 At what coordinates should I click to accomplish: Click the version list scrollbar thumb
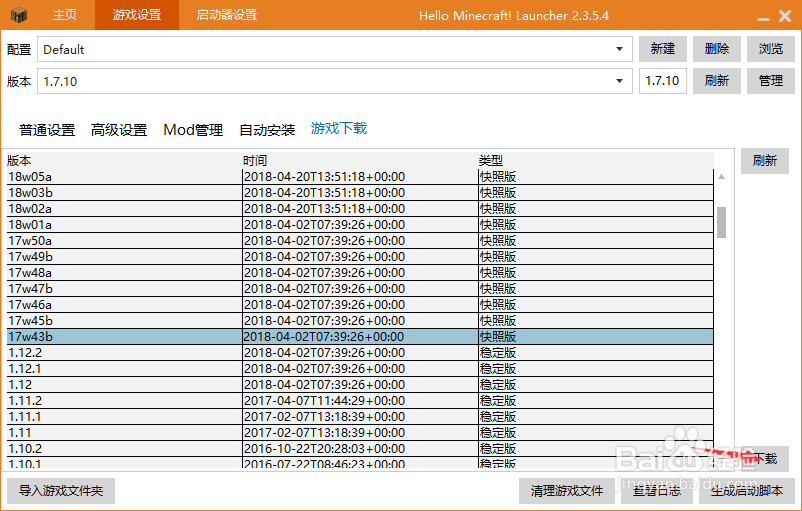(721, 222)
